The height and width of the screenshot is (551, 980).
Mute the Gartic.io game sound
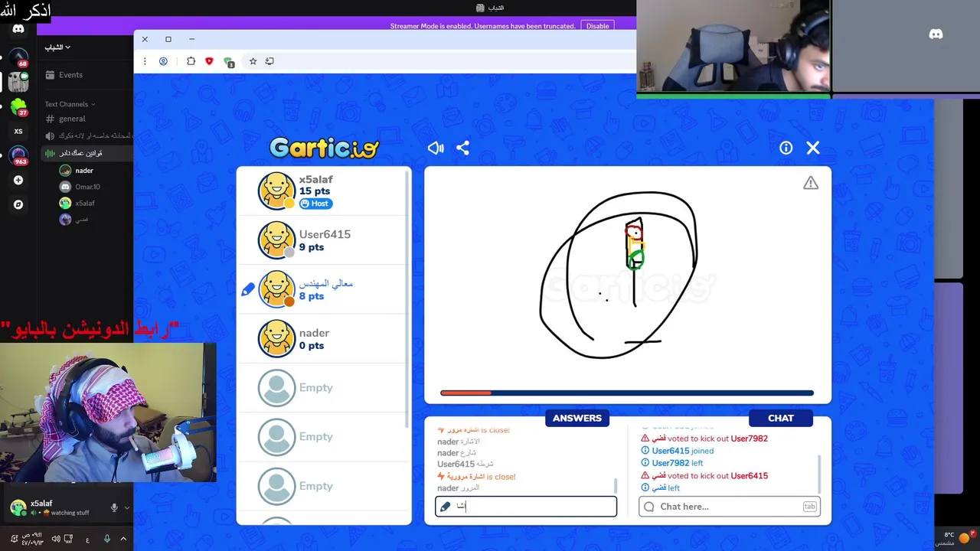436,148
